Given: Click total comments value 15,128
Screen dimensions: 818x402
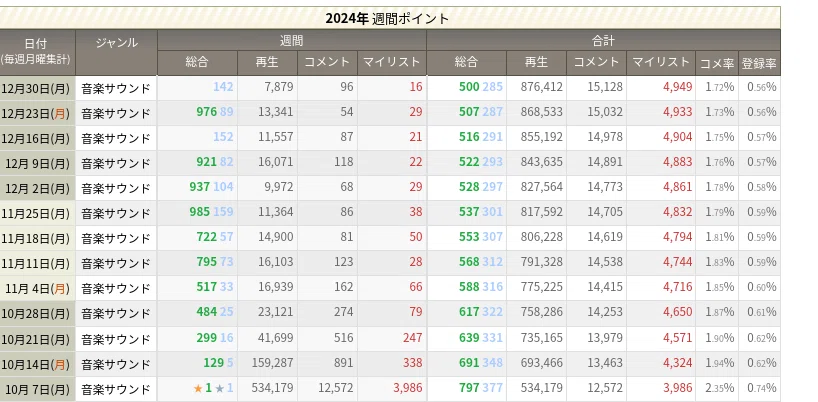Looking at the screenshot, I should 605,87.
